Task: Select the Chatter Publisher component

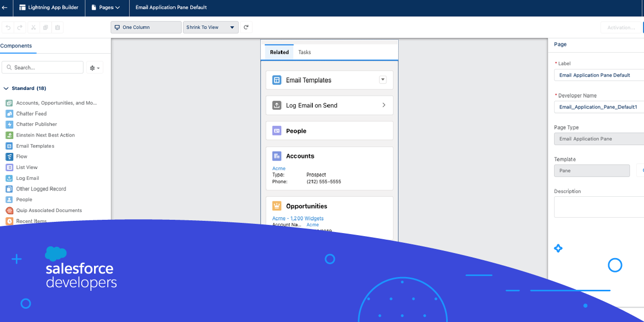Action: coord(31,124)
